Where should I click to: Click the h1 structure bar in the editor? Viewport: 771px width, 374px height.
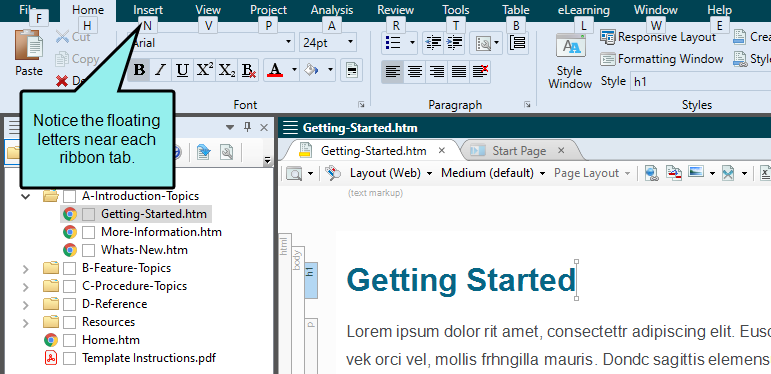tap(311, 280)
